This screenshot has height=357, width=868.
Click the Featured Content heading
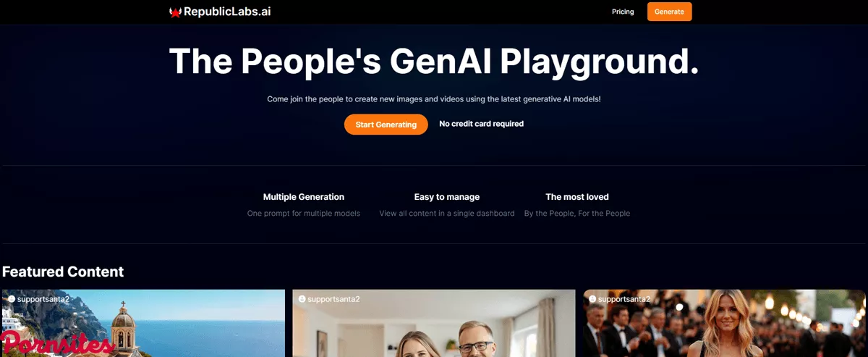pos(63,272)
